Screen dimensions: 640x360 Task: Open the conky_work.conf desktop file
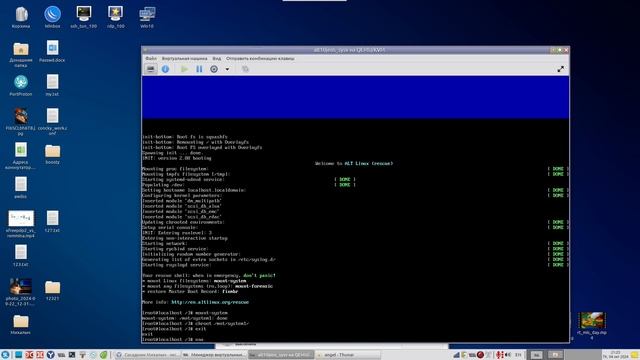52,121
